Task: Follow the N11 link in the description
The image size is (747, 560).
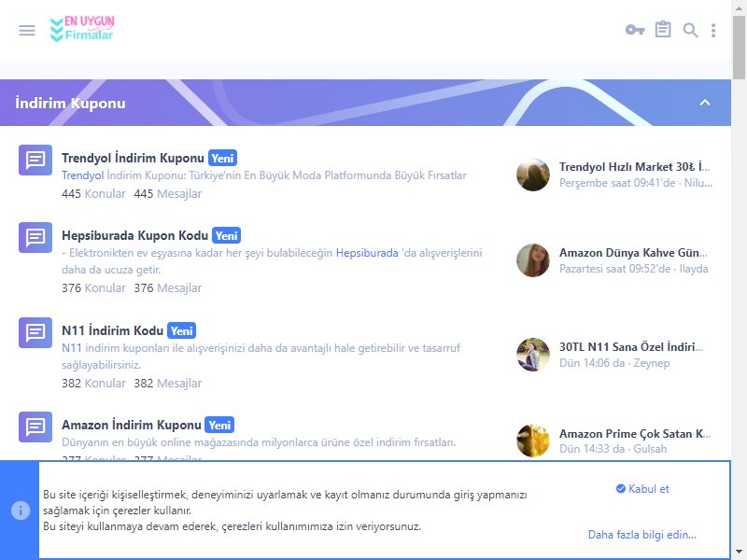Action: [72, 348]
